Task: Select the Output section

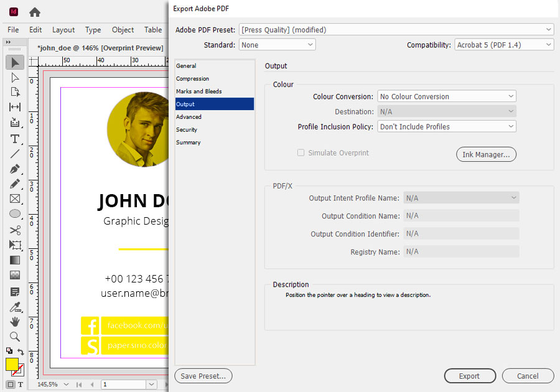Action: [215, 104]
